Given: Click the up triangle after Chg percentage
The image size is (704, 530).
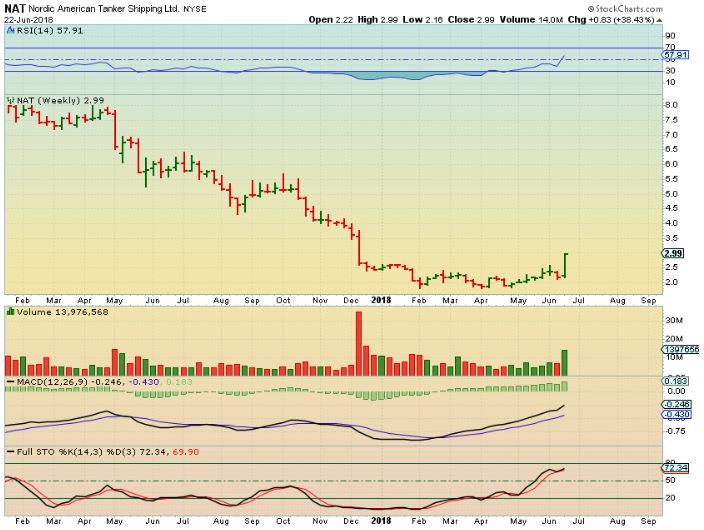Looking at the screenshot, I should coord(659,20).
